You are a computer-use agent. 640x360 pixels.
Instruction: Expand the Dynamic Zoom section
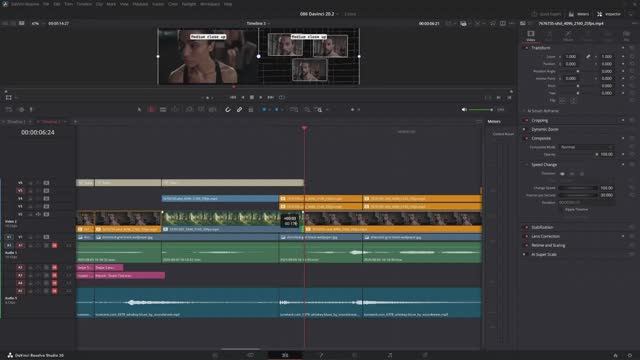click(x=544, y=129)
